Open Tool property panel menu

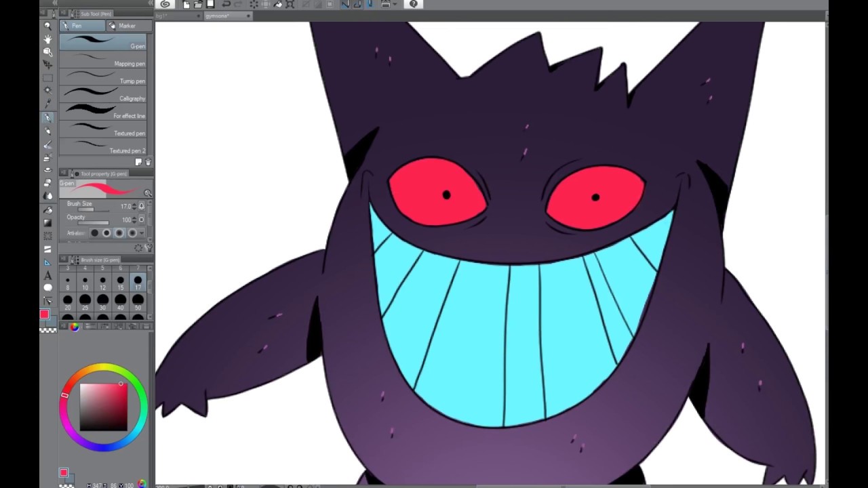64,172
